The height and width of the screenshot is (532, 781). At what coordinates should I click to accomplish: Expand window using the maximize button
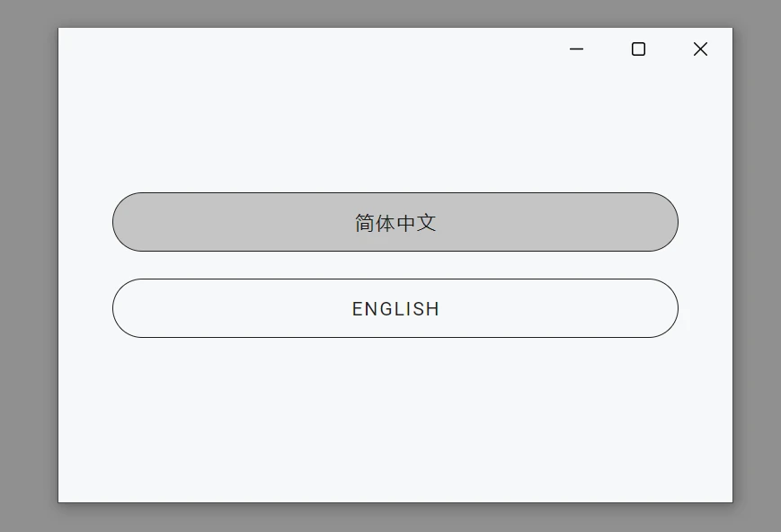[x=638, y=49]
